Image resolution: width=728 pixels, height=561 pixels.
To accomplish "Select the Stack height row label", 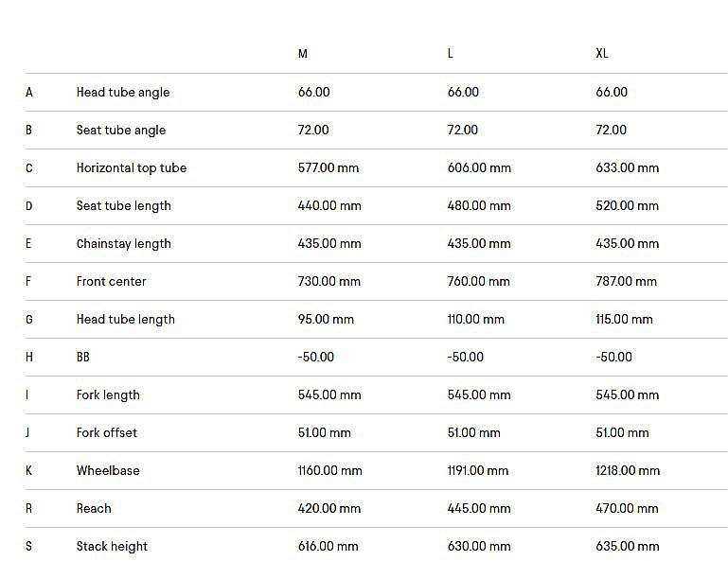I will coord(113,546).
